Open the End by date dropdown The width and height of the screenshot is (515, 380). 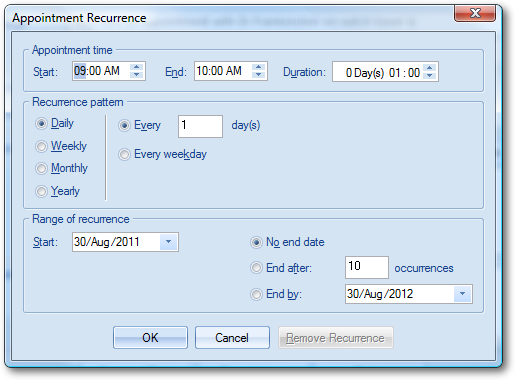pyautogui.click(x=462, y=294)
